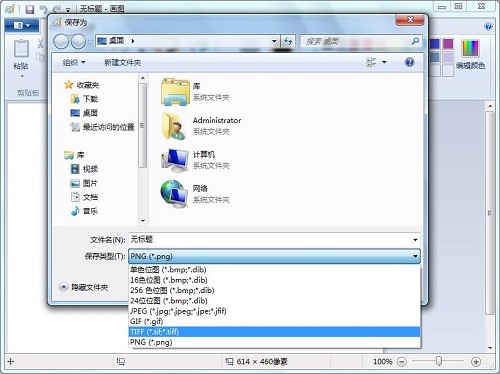Collapse folders with 隐藏文件夹 button

[x=84, y=287]
